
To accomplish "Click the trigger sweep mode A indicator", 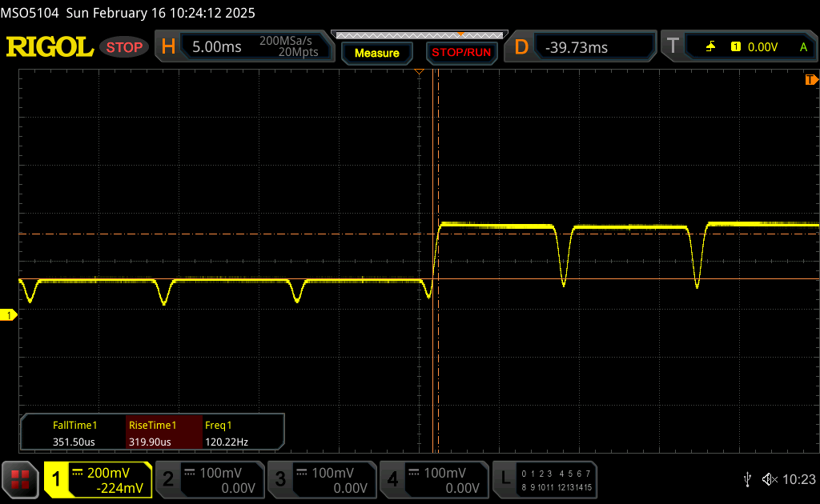I will (803, 47).
